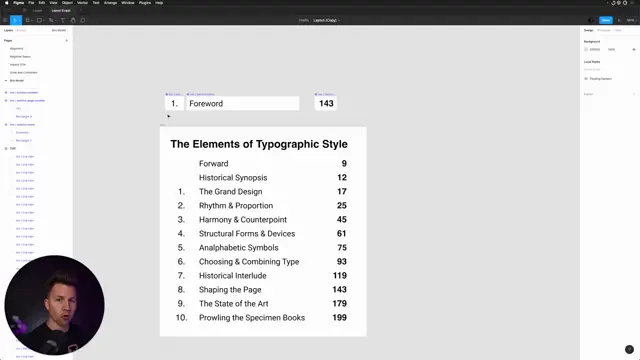
Task: Open the zoom level dropdown
Action: click(631, 20)
